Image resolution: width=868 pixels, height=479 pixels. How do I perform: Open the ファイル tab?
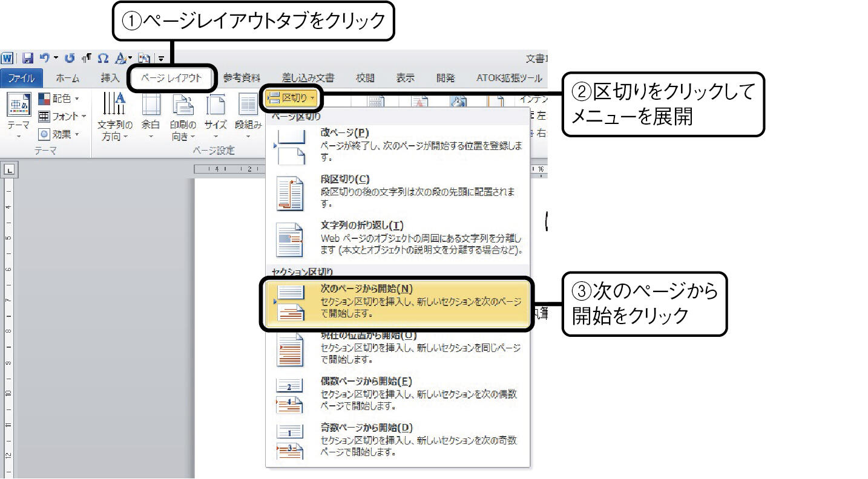[x=21, y=78]
